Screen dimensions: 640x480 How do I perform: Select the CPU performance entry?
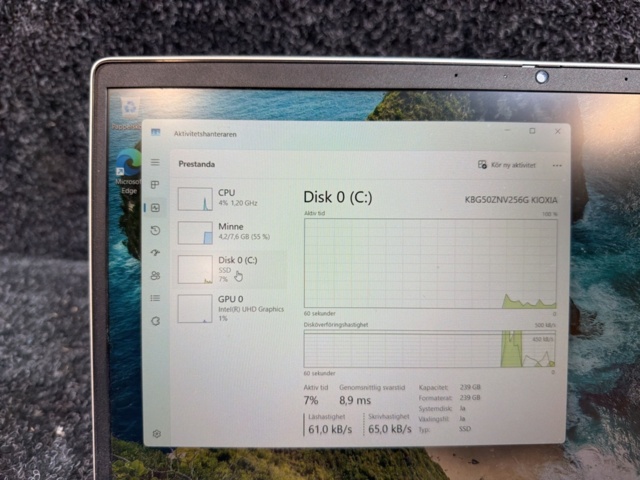click(x=231, y=199)
